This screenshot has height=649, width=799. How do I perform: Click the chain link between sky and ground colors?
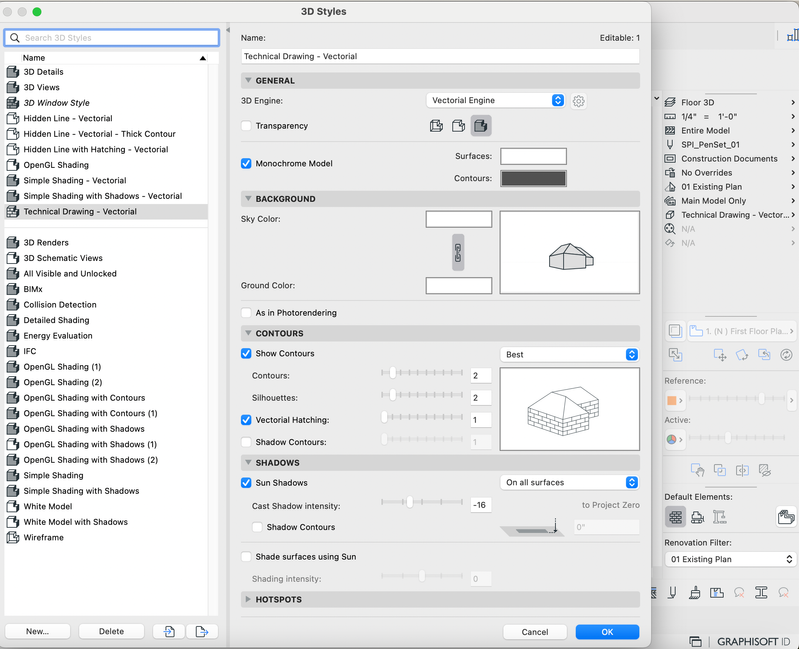[x=459, y=250]
